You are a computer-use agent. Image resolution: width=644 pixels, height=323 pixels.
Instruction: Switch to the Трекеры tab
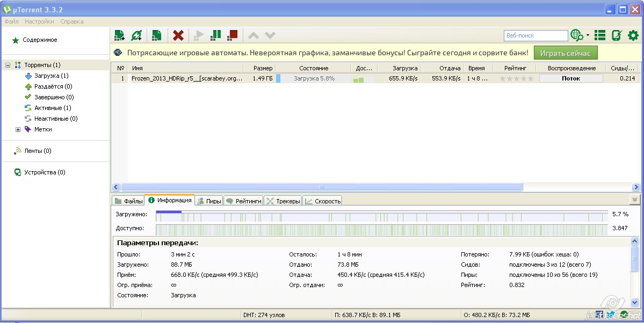coord(283,201)
